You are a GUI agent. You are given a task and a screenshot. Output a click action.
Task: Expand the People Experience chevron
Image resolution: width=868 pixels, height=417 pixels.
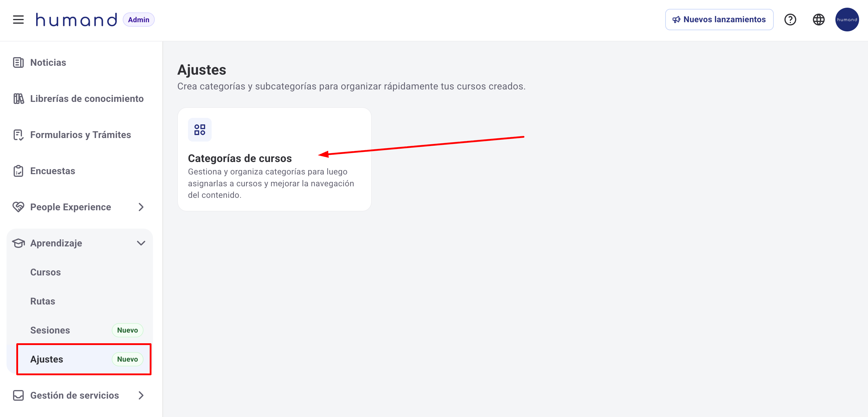141,207
